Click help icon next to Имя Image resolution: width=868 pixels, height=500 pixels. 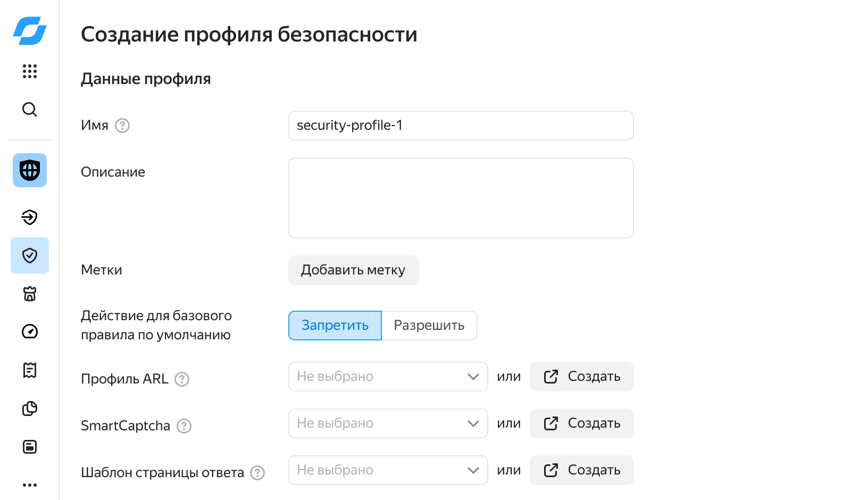[x=122, y=126]
